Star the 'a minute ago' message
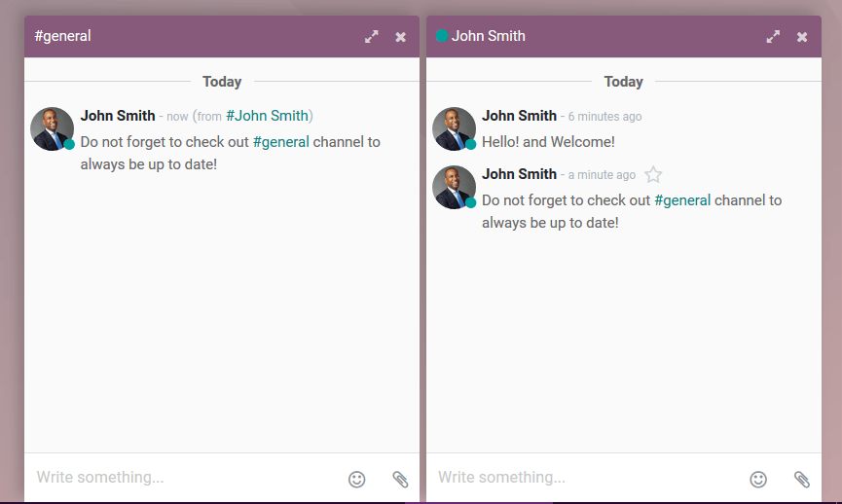Screen dimensions: 842x504 point(653,174)
